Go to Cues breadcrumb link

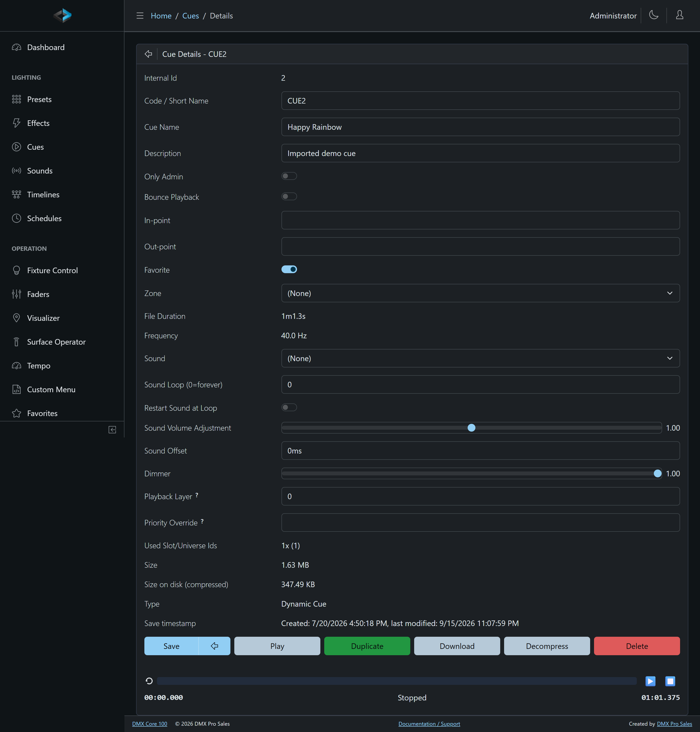pos(191,16)
